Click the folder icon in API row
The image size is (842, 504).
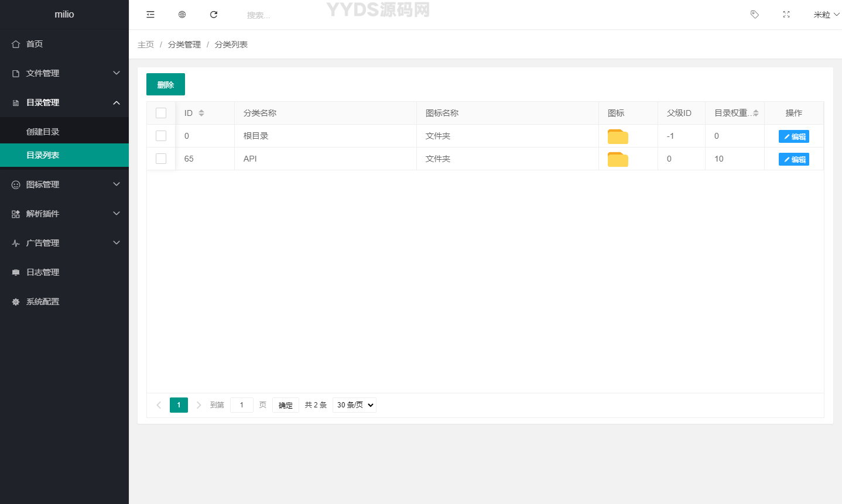pos(618,159)
